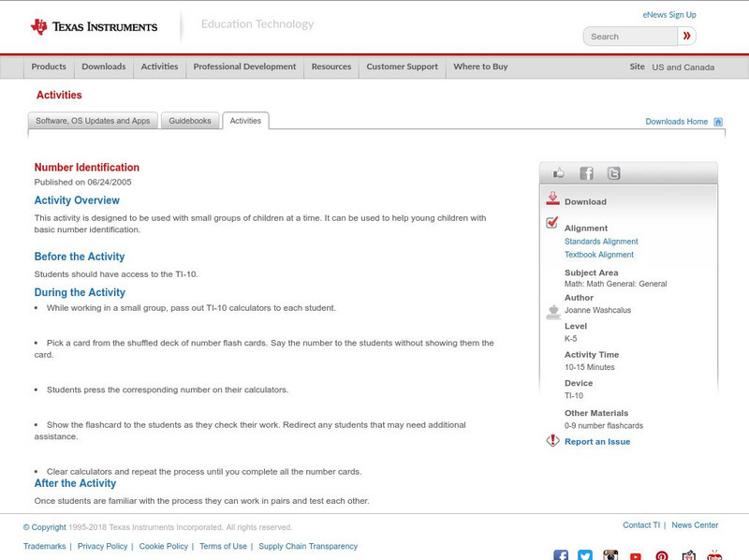Open the Downloads menu

click(104, 66)
